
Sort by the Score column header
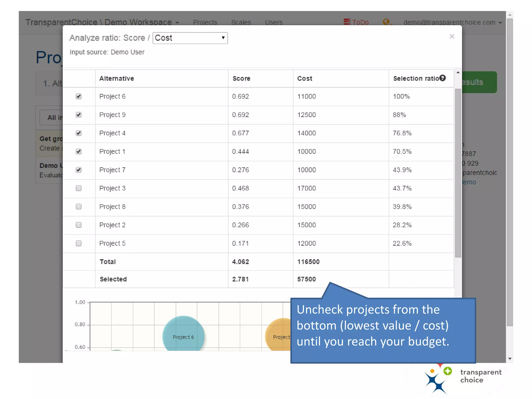(x=241, y=78)
